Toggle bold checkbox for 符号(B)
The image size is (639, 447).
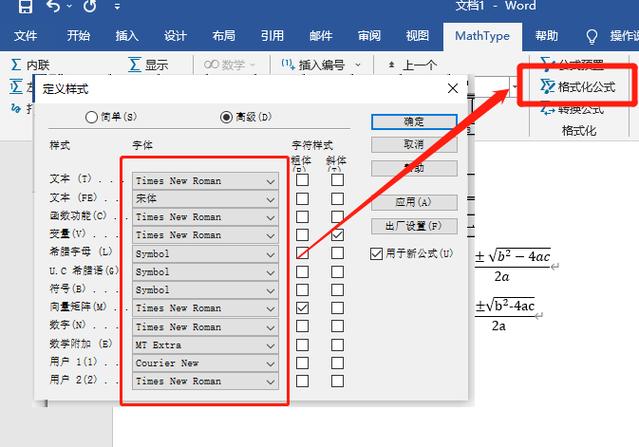302,290
